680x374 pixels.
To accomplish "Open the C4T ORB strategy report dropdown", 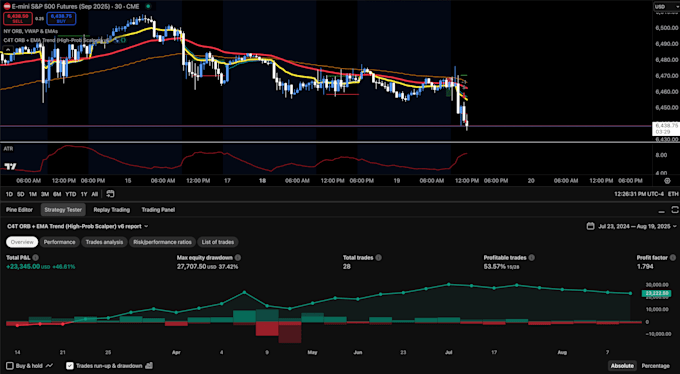I will pyautogui.click(x=78, y=226).
